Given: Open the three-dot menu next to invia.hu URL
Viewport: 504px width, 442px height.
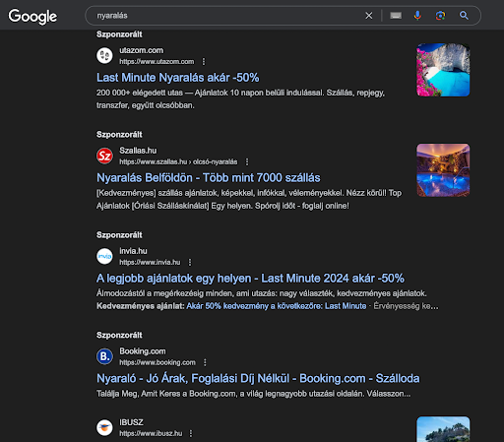Looking at the screenshot, I should point(190,262).
